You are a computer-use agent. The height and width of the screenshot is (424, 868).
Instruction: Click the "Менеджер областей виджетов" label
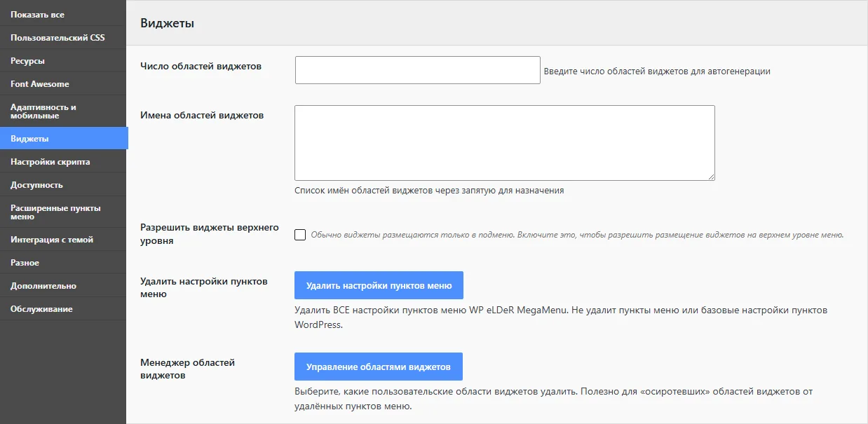(187, 369)
